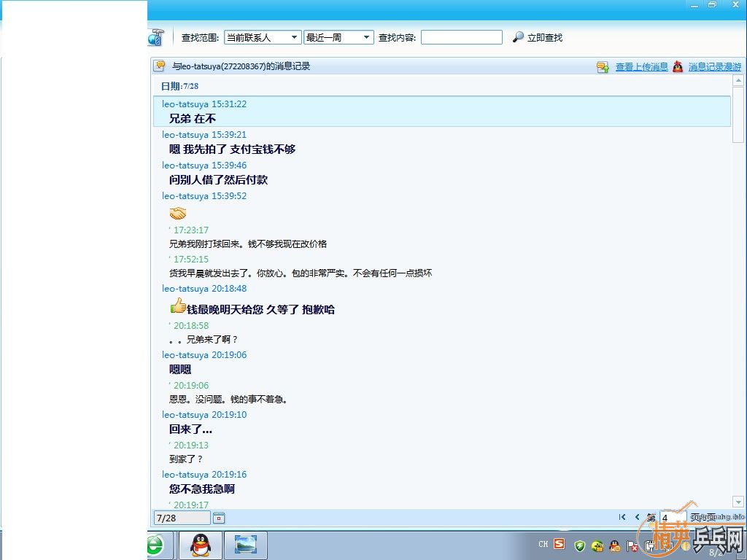This screenshot has width=747, height=560.
Task: Click the vertical scrollbar thumb of message history
Action: click(x=738, y=114)
